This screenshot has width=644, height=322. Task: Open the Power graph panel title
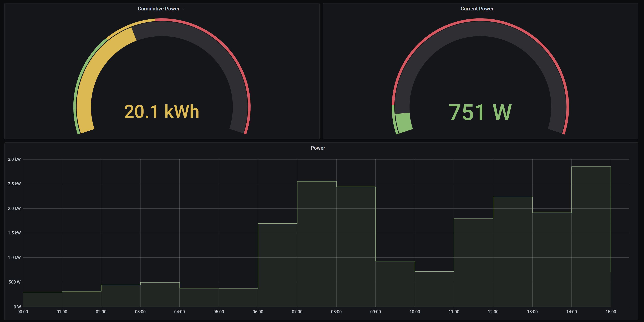(x=318, y=148)
